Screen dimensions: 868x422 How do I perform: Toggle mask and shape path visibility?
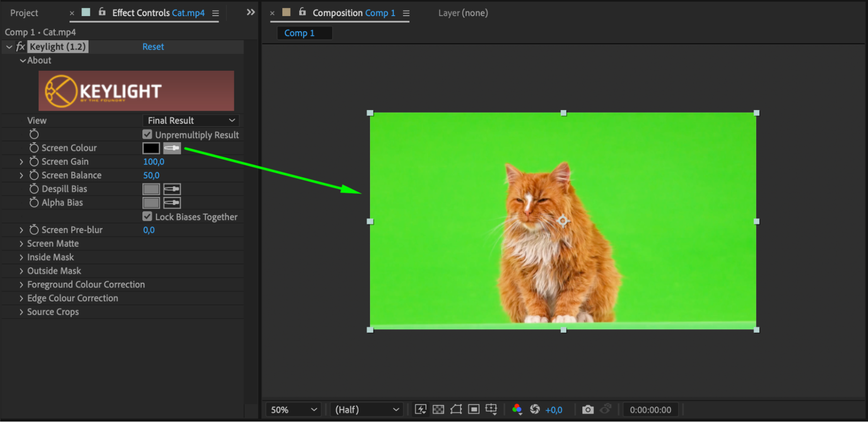pos(456,409)
